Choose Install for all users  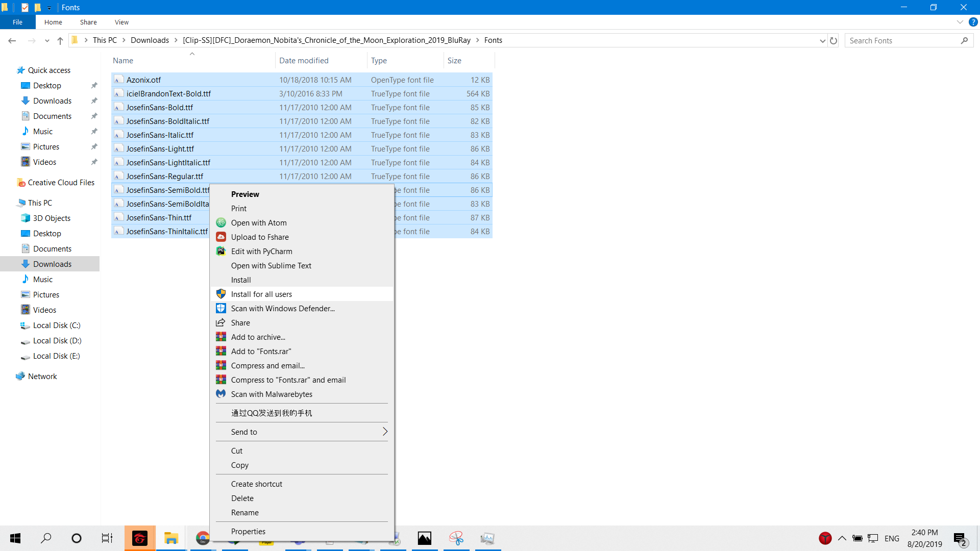click(x=302, y=294)
